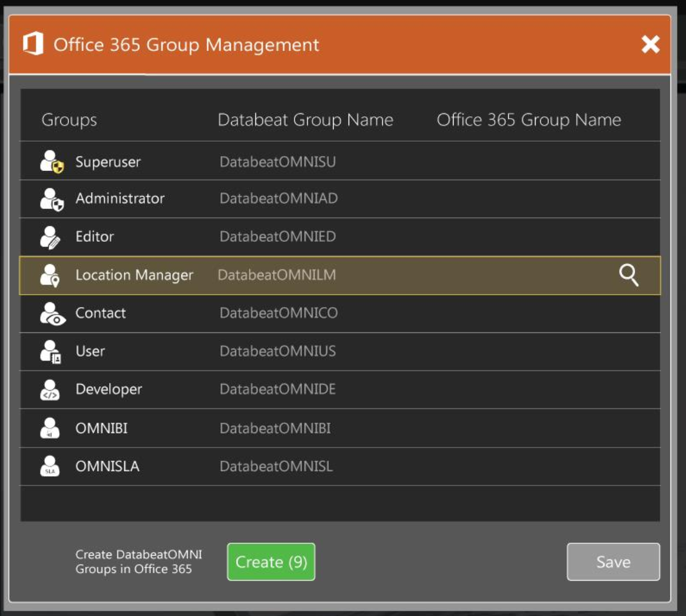Click DatabeatOMNIDE group name cell
Screen dimensions: 686x616
[278, 389]
